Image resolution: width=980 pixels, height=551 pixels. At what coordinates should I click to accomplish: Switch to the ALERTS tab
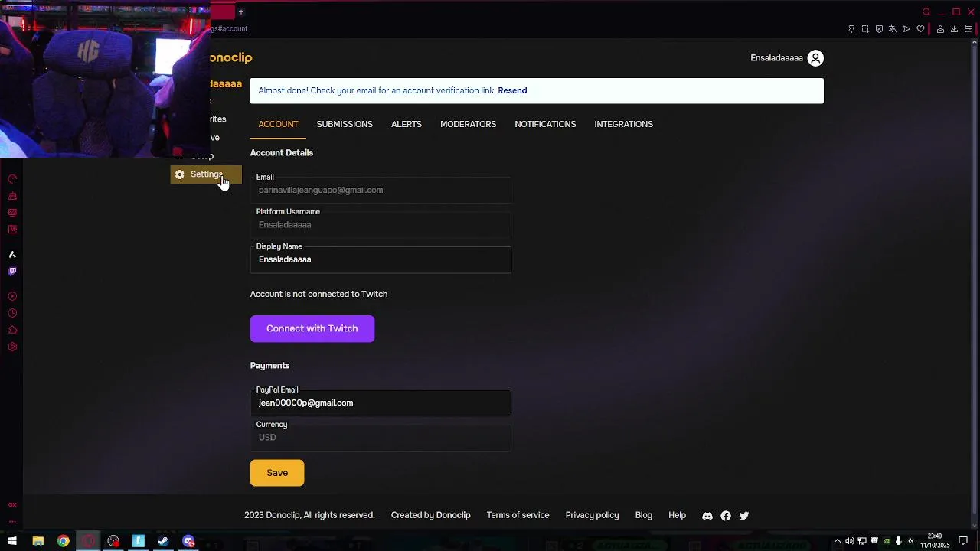point(407,124)
